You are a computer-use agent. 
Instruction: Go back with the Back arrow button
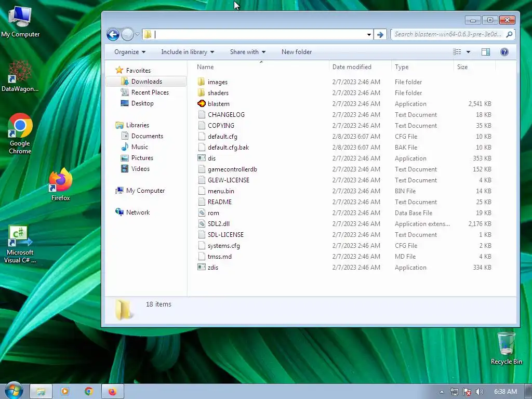[113, 34]
